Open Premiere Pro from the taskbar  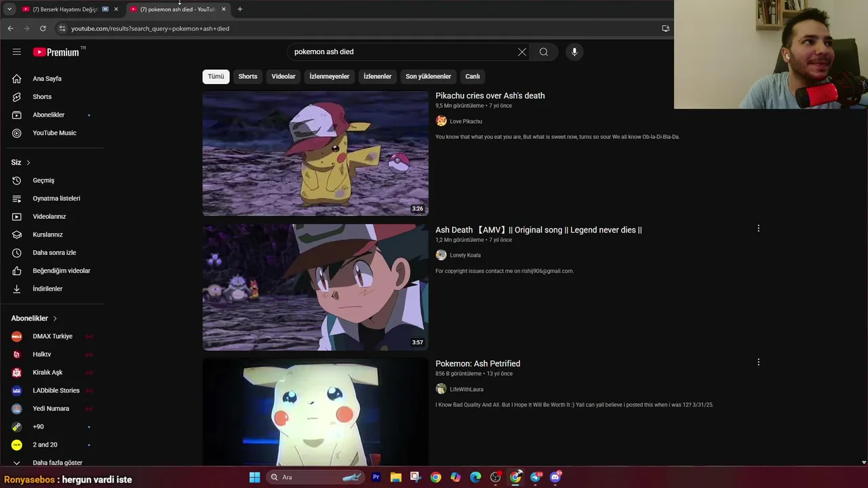[376, 477]
